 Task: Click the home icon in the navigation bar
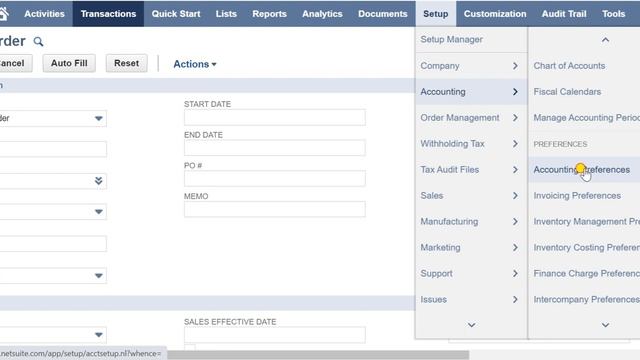[4, 14]
